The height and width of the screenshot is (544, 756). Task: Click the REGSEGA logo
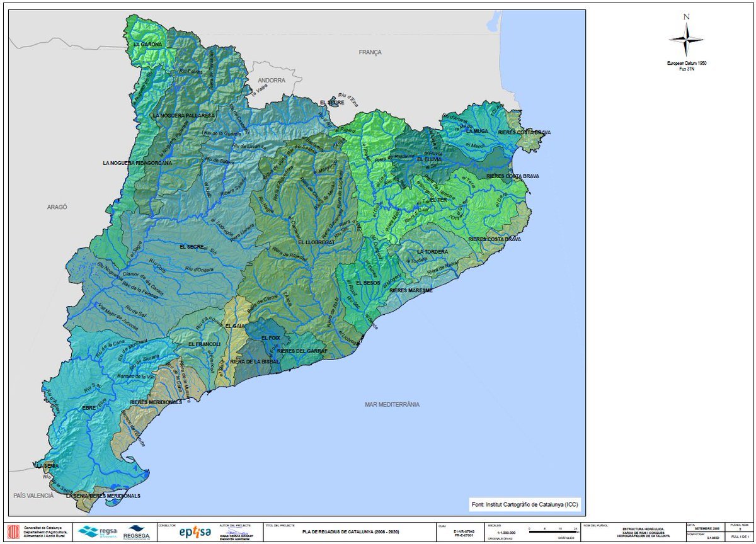135,533
